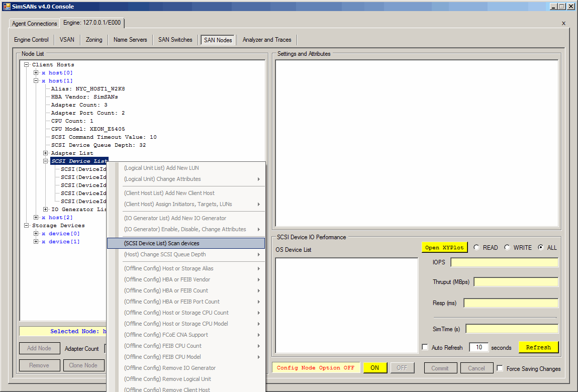Collapse the Client Hosts tree node
Viewport: 578px width, 392px height.
27,65
